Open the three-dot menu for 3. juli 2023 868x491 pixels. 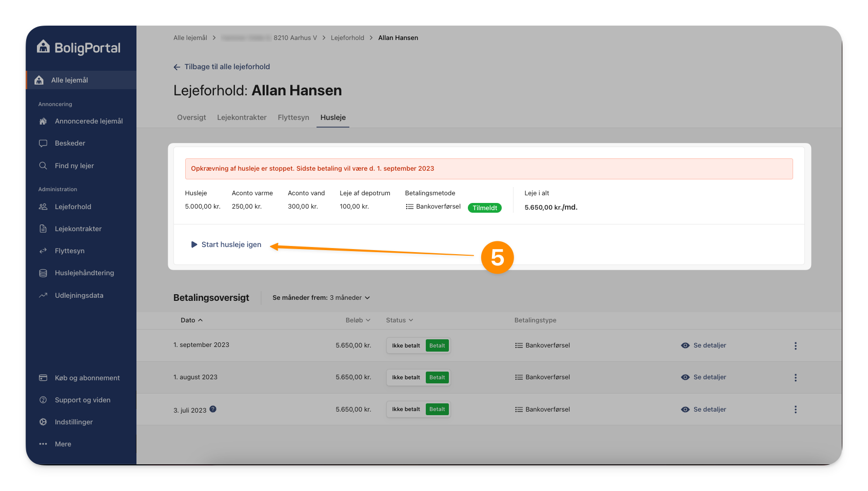point(796,410)
